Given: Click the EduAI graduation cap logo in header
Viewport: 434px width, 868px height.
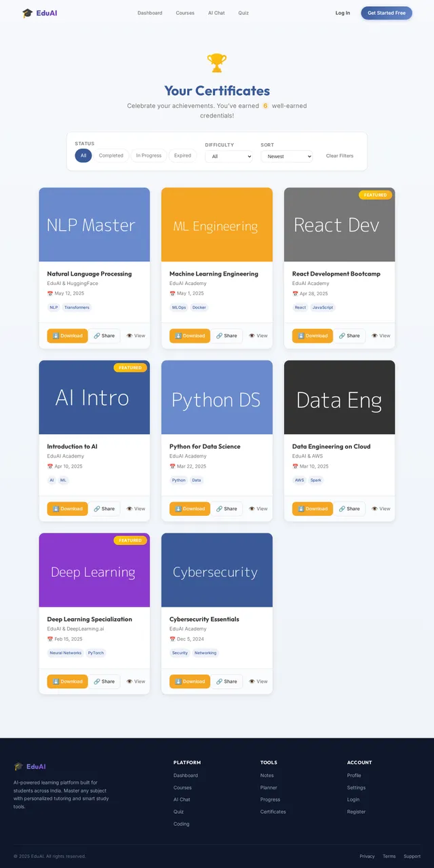Looking at the screenshot, I should [27, 13].
